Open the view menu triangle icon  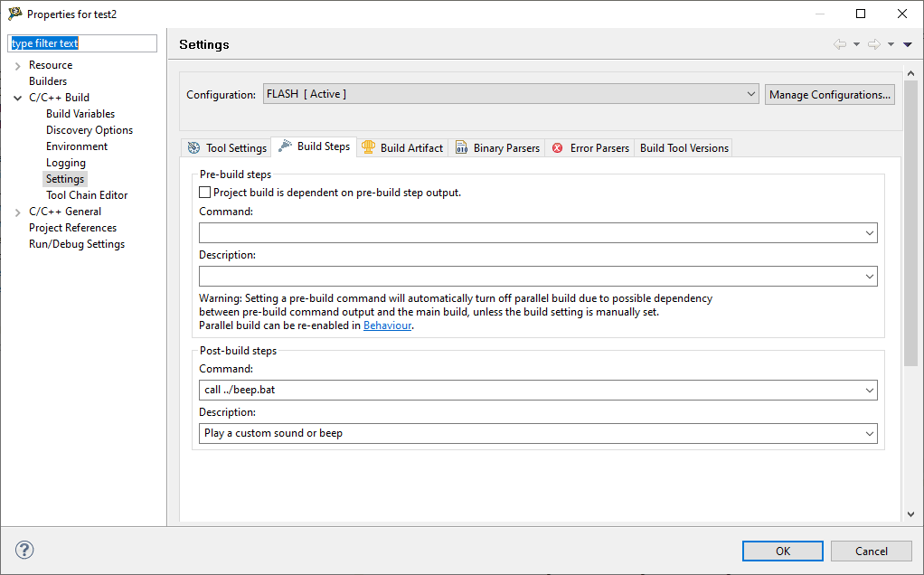(908, 44)
